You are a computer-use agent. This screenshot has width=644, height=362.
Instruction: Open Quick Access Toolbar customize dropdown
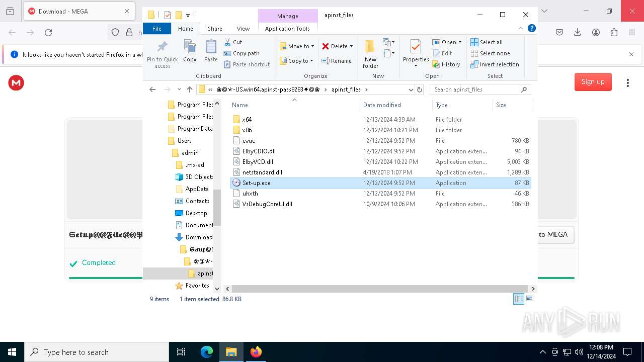(188, 15)
